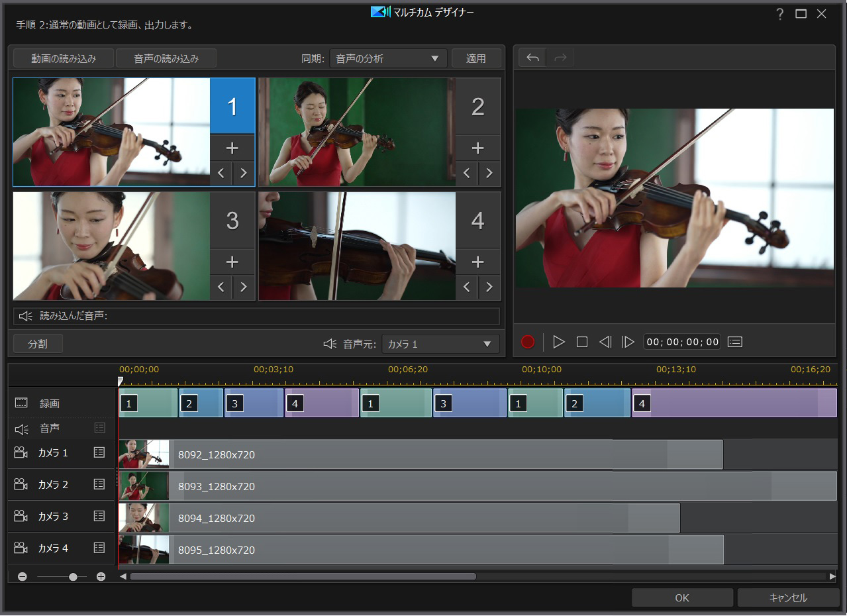This screenshot has width=847, height=616.
Task: Stop the preview playback
Action: pos(582,342)
